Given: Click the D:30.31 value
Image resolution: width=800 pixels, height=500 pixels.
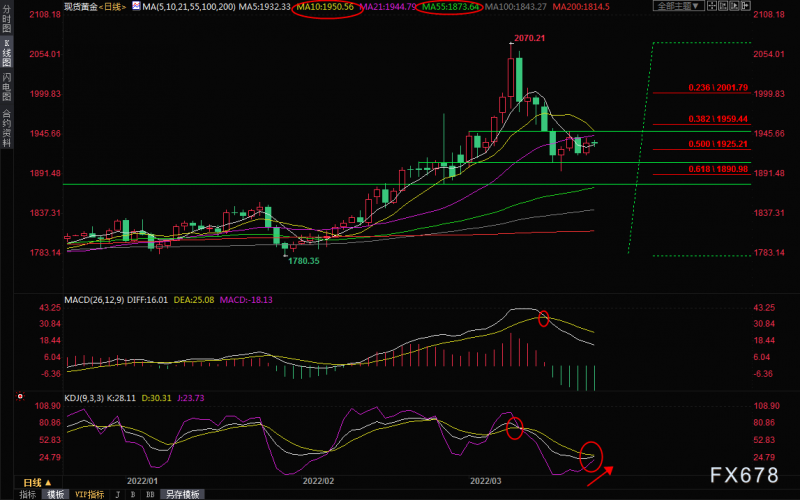Looking at the screenshot, I should (x=156, y=397).
